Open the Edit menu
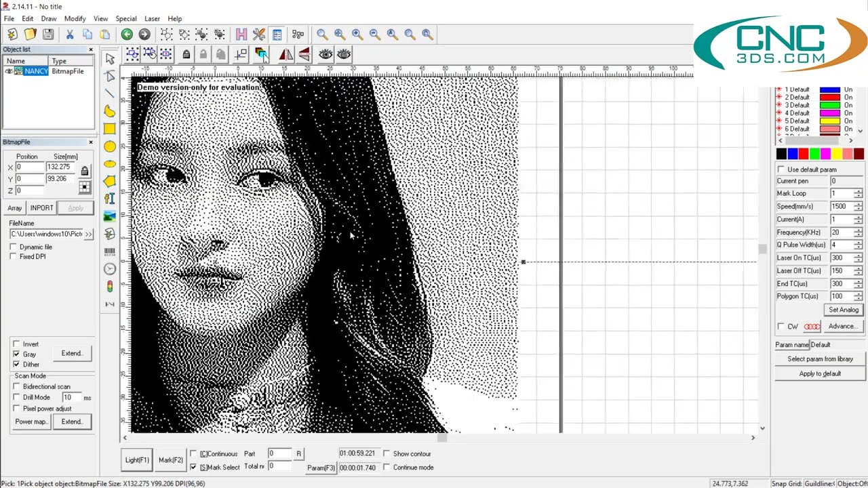Image resolution: width=868 pixels, height=488 pixels. click(28, 19)
